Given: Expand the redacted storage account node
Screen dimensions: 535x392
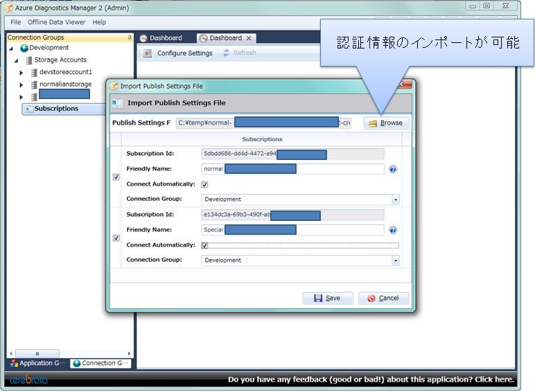Looking at the screenshot, I should 21,97.
